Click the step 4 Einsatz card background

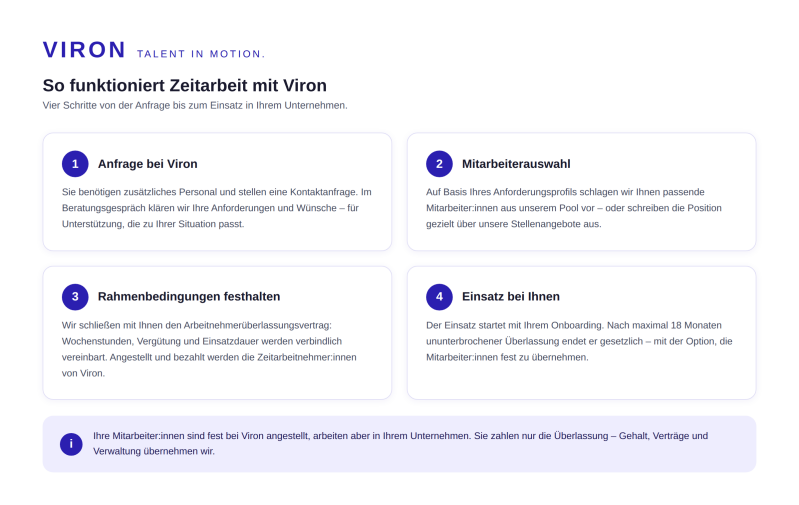[581, 333]
